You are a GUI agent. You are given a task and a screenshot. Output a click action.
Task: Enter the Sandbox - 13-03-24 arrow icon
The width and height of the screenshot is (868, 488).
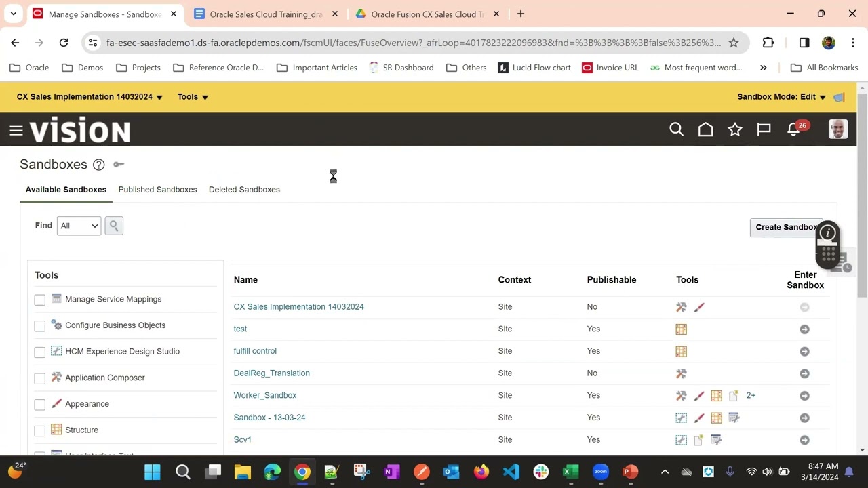click(x=804, y=418)
